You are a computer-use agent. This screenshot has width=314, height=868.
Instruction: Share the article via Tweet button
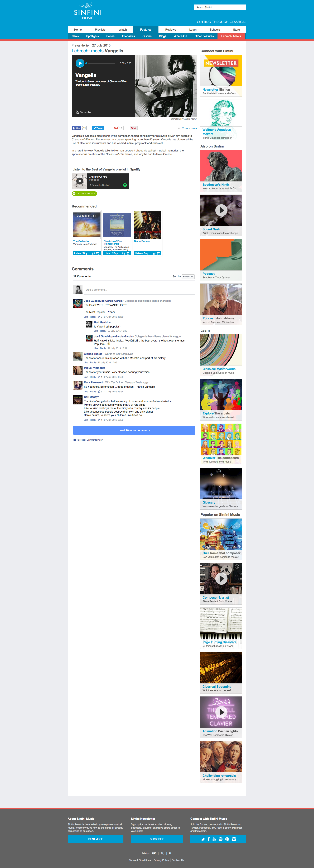pyautogui.click(x=98, y=128)
